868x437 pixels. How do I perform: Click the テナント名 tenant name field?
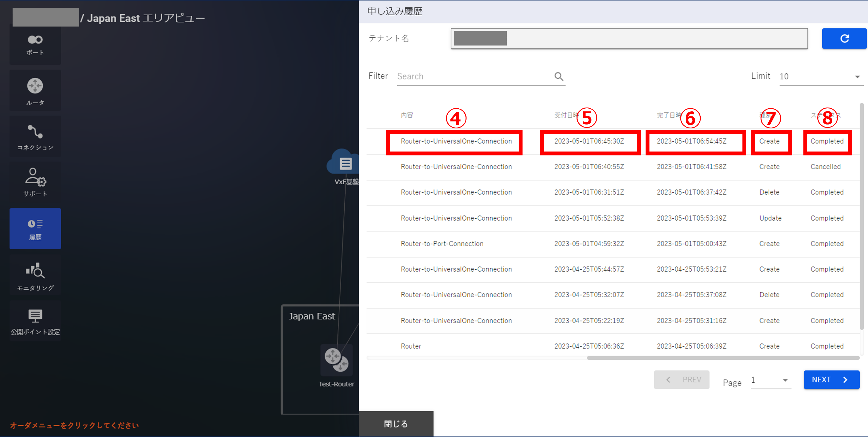pos(629,38)
